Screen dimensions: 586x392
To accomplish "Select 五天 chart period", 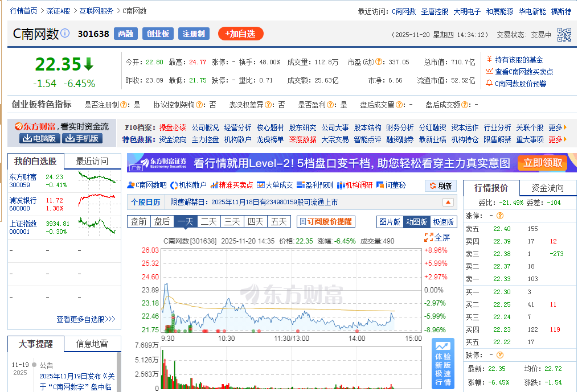I will tap(279, 222).
